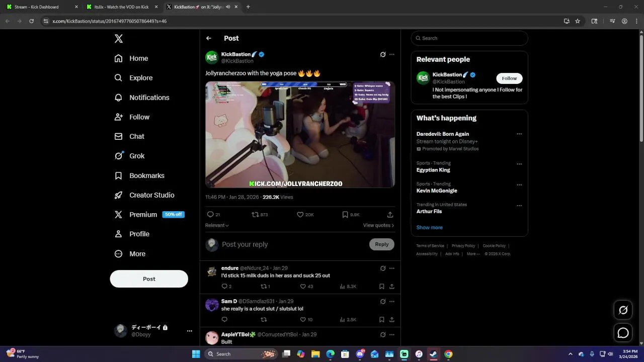The image size is (644, 362).
Task: Open the Relevant sort dropdown
Action: click(217, 225)
